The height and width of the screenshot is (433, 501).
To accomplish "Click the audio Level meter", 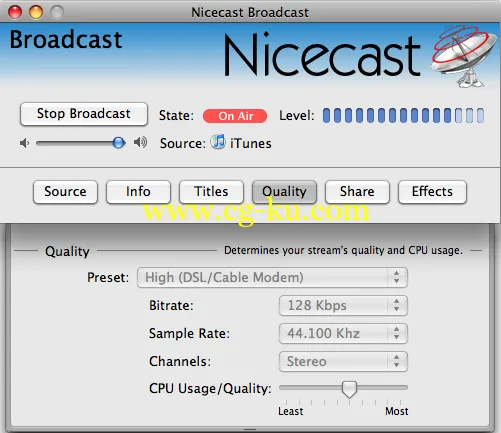I will click(x=403, y=115).
